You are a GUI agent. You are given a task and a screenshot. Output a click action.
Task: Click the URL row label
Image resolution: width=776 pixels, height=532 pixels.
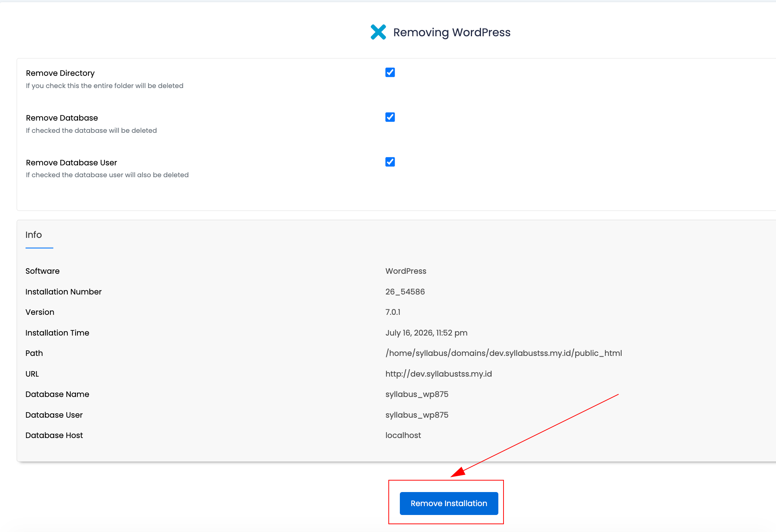(32, 374)
